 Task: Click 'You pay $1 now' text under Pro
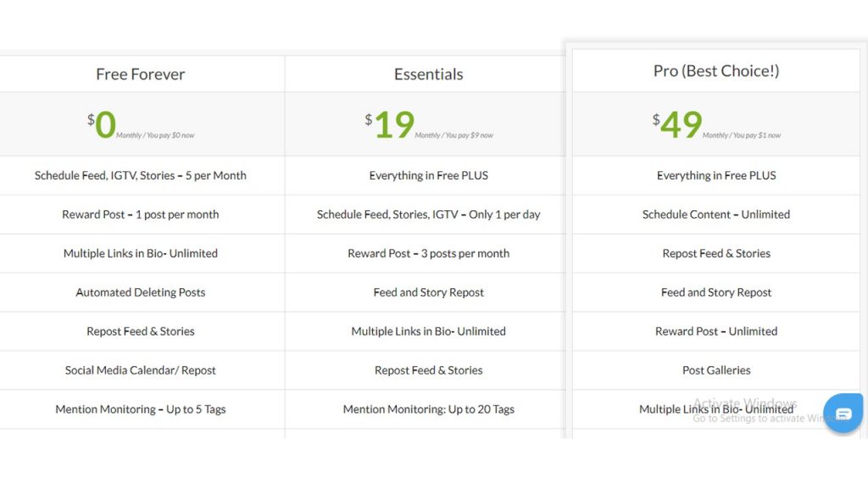pyautogui.click(x=757, y=135)
